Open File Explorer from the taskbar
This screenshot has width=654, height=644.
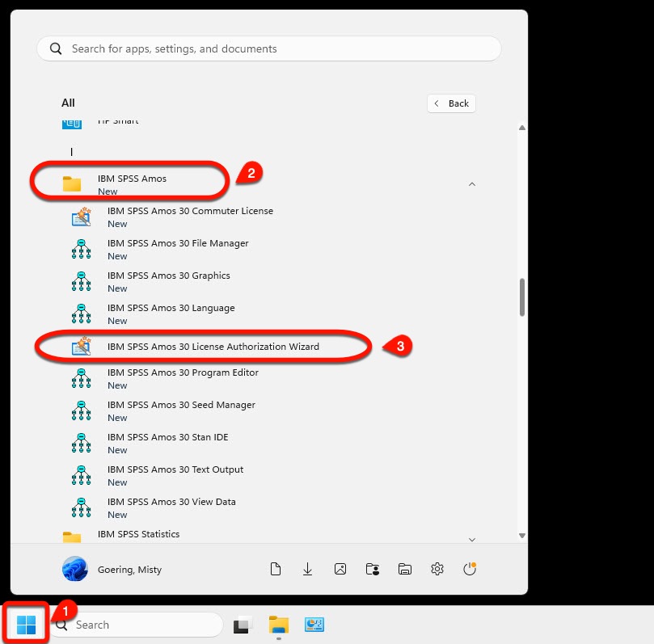(x=279, y=625)
